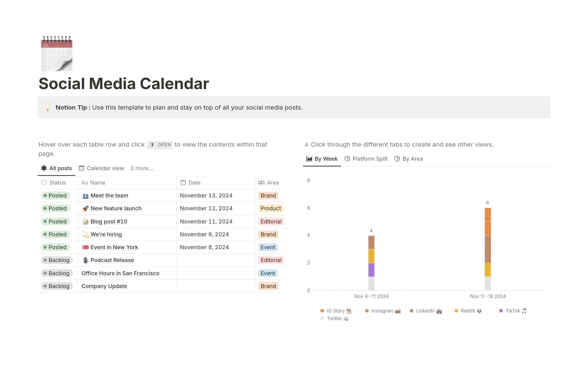588x367 pixels.
Task: Toggle the Reddit series in the chart legend
Action: (468, 311)
